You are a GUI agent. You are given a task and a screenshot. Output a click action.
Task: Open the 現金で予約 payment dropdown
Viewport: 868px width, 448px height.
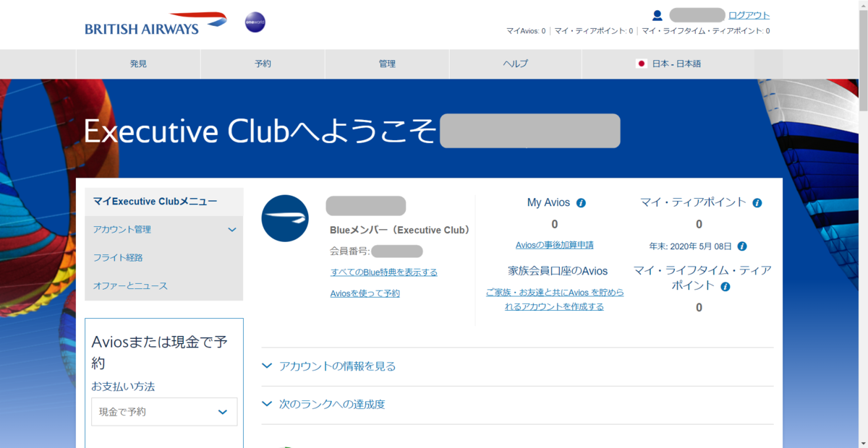pos(164,412)
